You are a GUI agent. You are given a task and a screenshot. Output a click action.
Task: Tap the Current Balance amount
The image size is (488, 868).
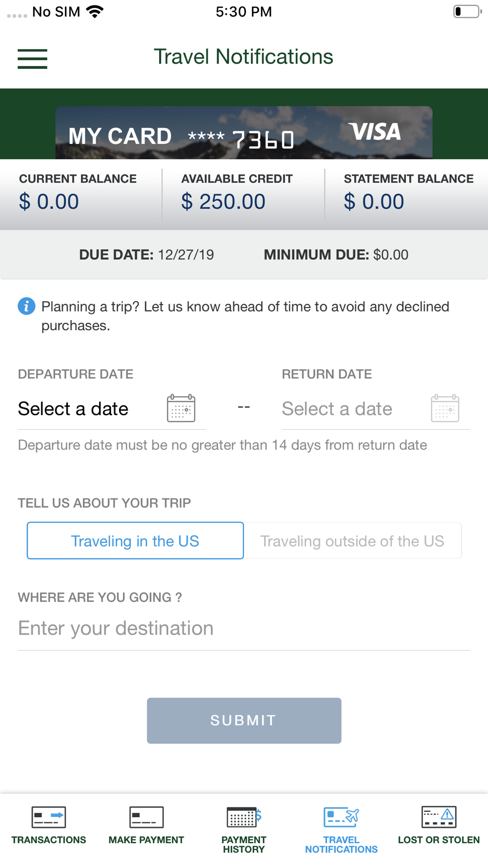pyautogui.click(x=49, y=202)
